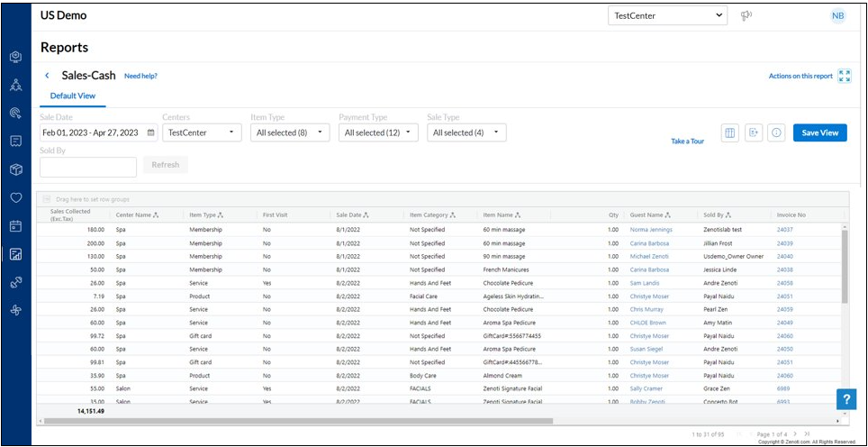Image resolution: width=868 pixels, height=447 pixels.
Task: Click the Refresh button
Action: (x=166, y=165)
